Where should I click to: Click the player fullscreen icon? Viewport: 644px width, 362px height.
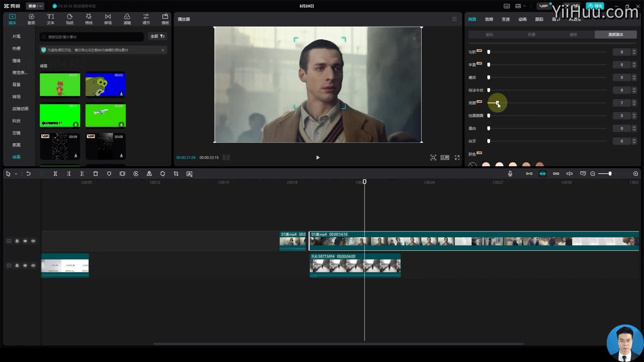[x=457, y=158]
